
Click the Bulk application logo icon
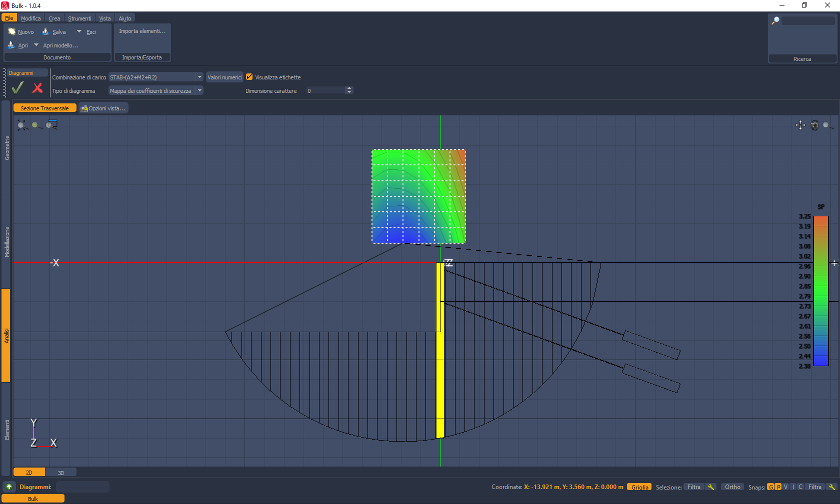point(5,5)
